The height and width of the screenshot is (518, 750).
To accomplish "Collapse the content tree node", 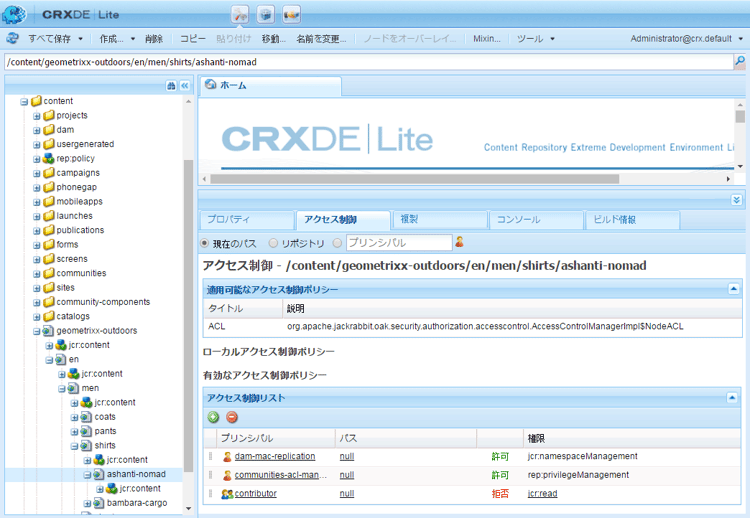I will 24,101.
